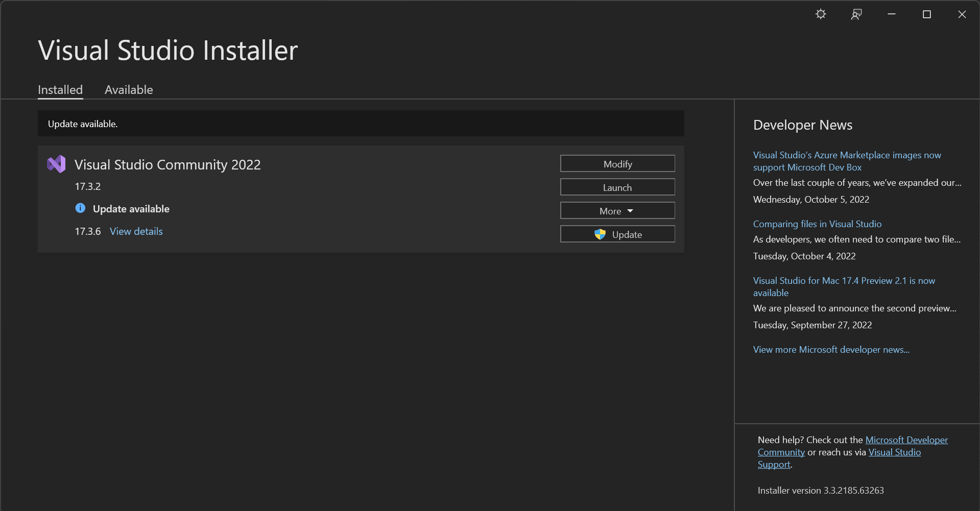
Task: Click the Visual Studio Community 2022 title
Action: point(168,164)
